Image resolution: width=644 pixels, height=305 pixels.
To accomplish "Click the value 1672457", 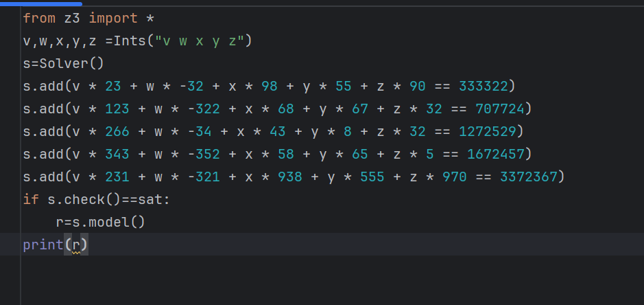I will 496,155.
